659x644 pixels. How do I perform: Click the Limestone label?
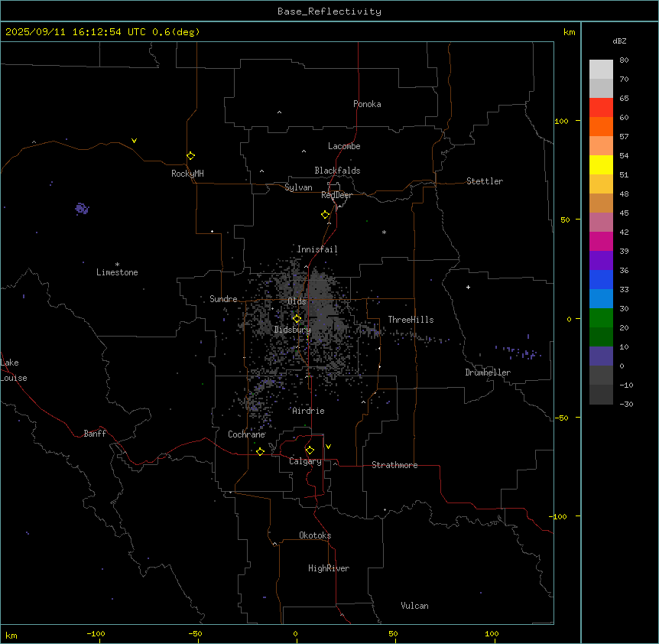pyautogui.click(x=117, y=272)
